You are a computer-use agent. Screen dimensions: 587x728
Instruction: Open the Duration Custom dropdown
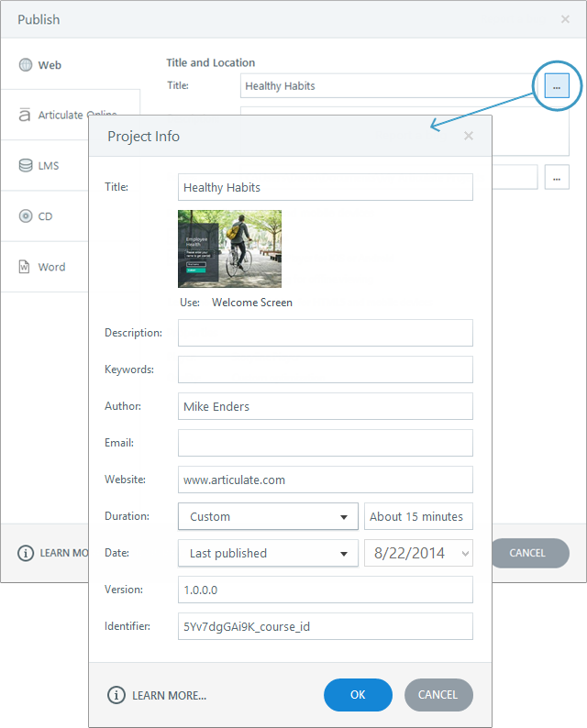269,516
